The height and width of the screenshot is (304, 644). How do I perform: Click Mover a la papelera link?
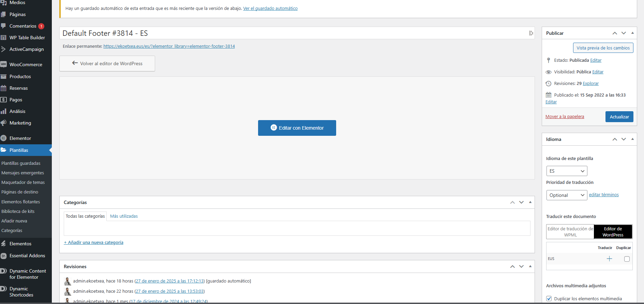coord(565,117)
